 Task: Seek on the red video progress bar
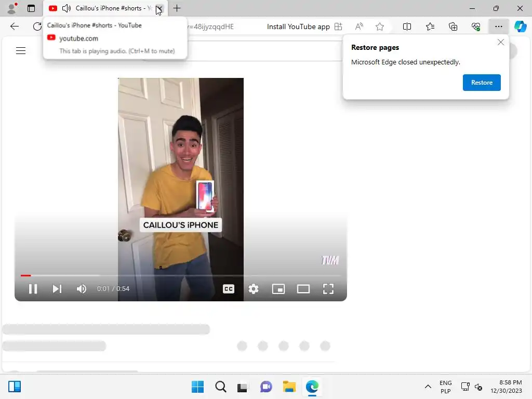pos(180,275)
